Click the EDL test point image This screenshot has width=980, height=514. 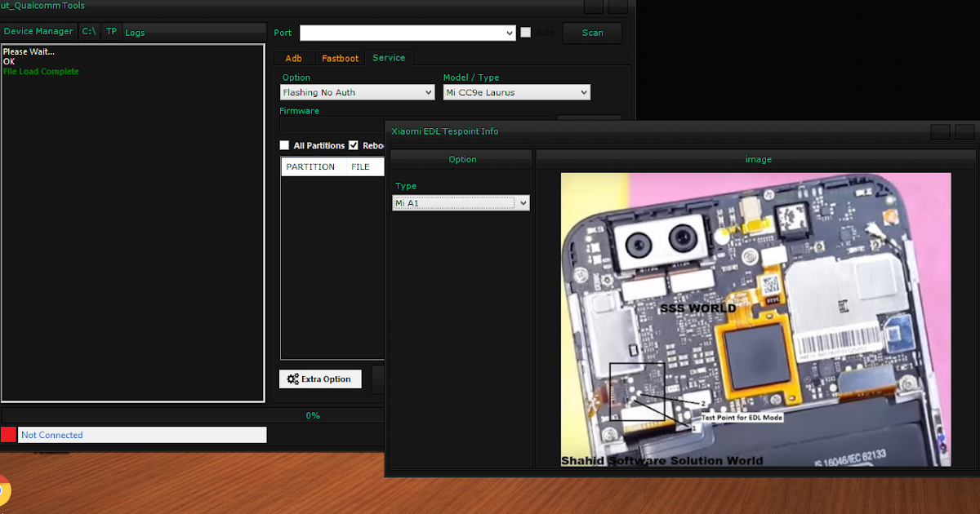coord(755,320)
